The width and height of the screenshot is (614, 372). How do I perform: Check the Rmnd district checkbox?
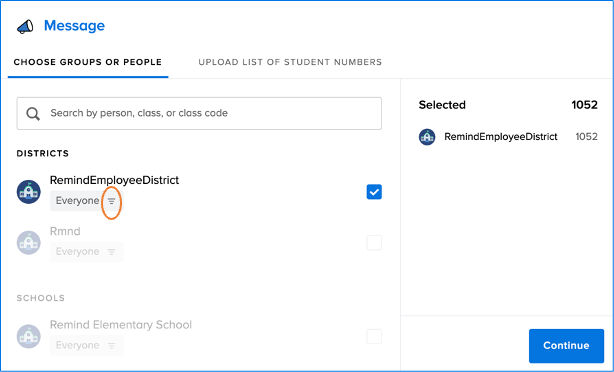pos(374,243)
